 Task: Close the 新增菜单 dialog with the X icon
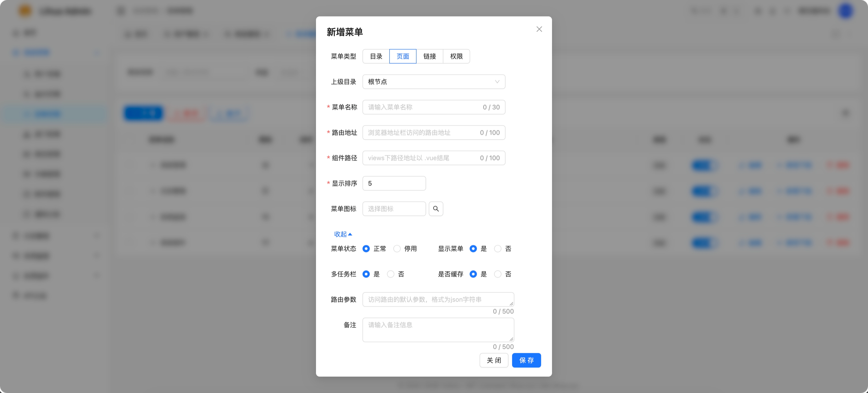coord(539,29)
